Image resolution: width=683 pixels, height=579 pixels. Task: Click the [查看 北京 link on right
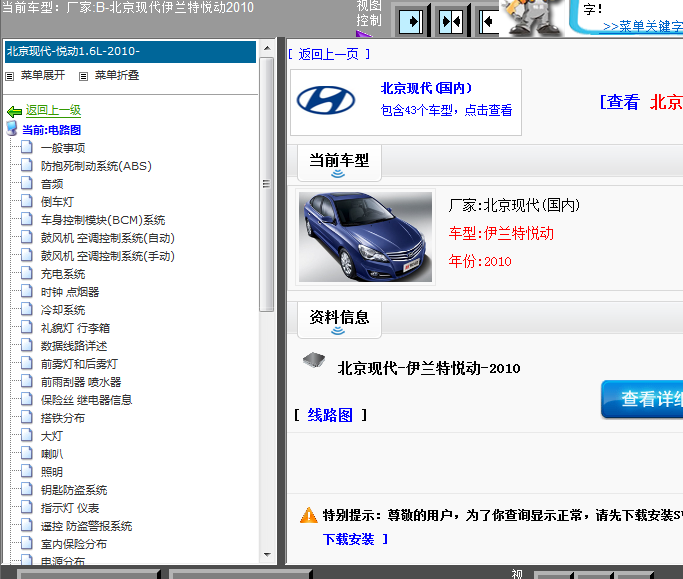641,102
